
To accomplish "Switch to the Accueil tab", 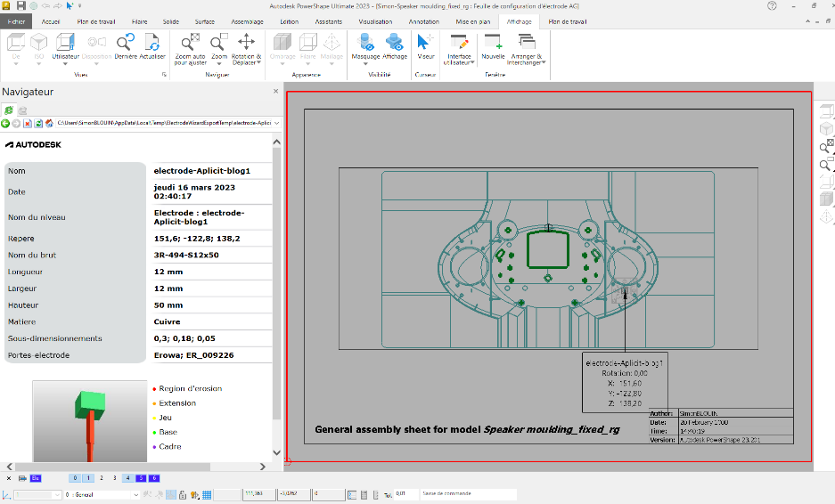I will tap(51, 22).
